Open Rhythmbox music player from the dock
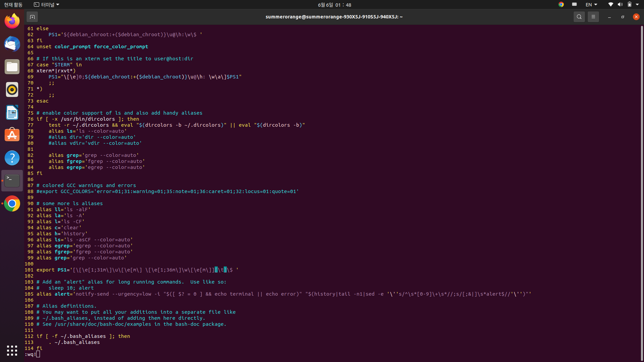Screen dimensions: 644x362 [12, 89]
